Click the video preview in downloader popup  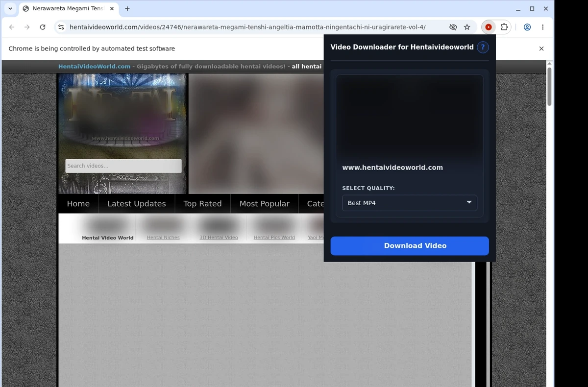pyautogui.click(x=410, y=116)
